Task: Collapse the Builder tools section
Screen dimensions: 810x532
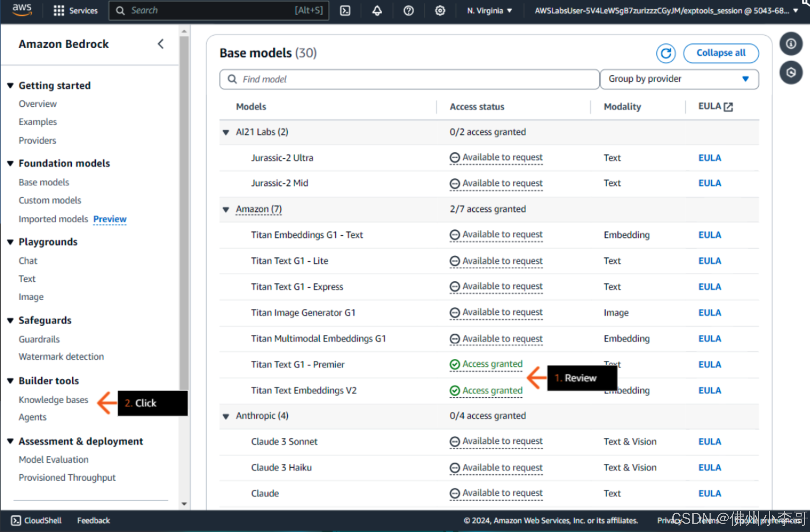Action: pos(10,381)
